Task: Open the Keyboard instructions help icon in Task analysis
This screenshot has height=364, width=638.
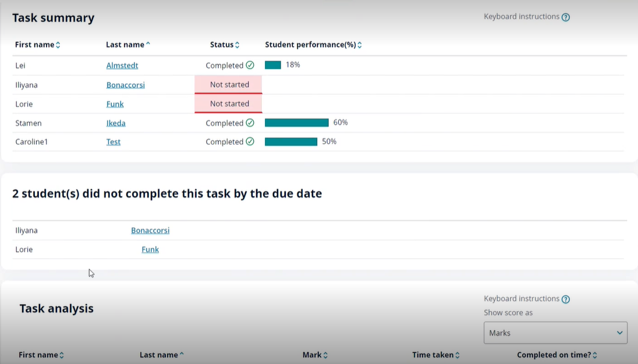Action: tap(565, 298)
